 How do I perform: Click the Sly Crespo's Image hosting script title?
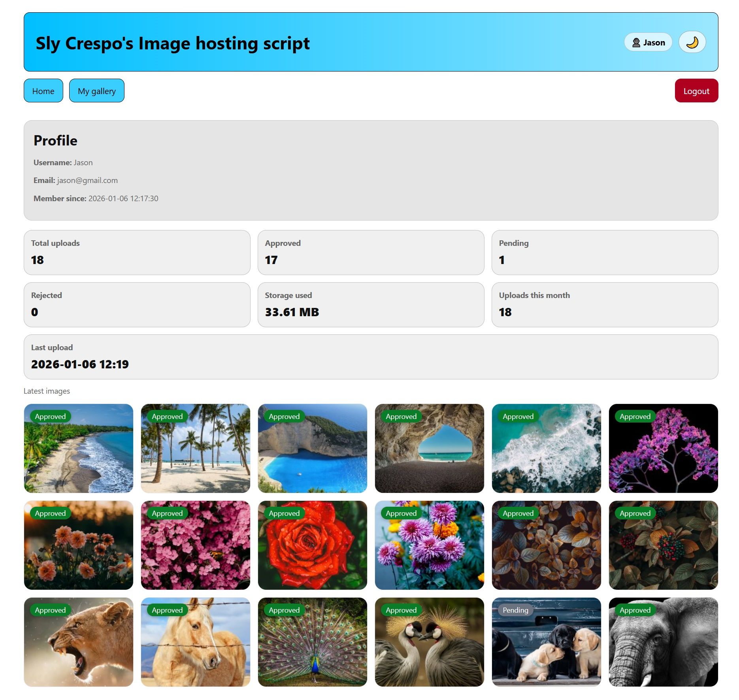173,43
